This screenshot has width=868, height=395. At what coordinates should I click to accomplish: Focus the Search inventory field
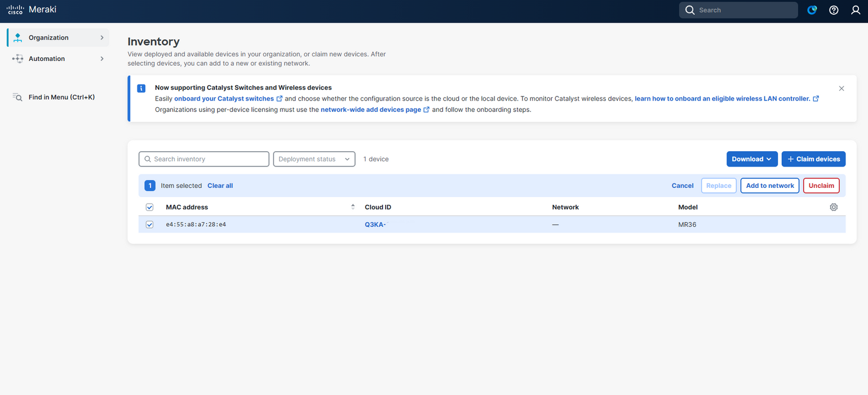point(204,159)
